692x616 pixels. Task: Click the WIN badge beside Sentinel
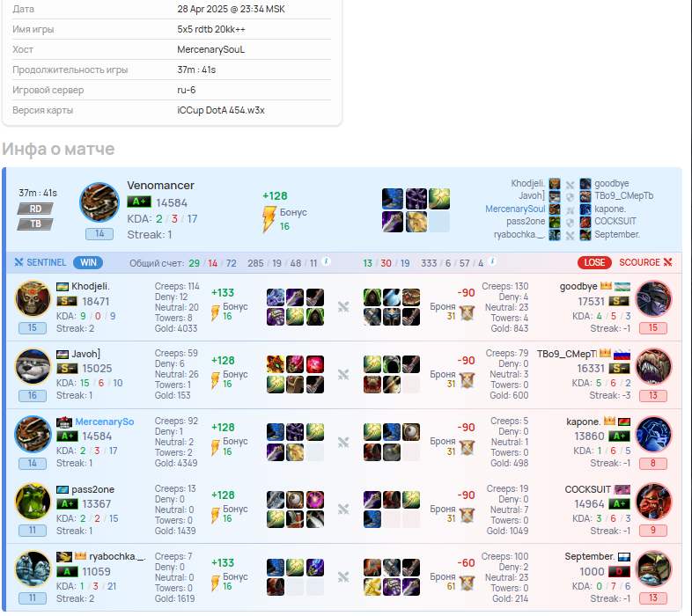[88, 262]
